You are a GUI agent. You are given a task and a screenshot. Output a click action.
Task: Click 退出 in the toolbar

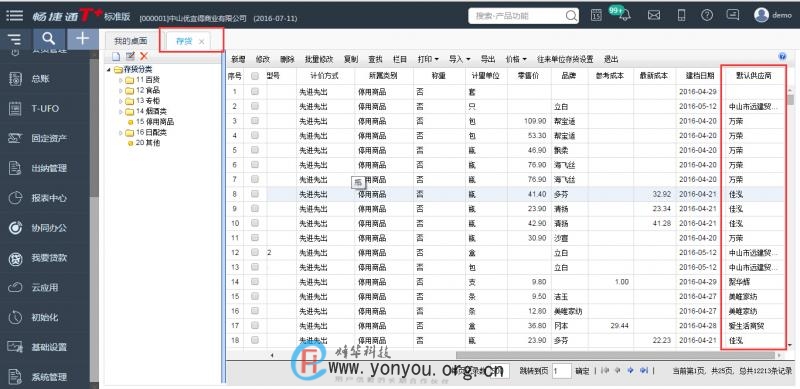[x=611, y=59]
